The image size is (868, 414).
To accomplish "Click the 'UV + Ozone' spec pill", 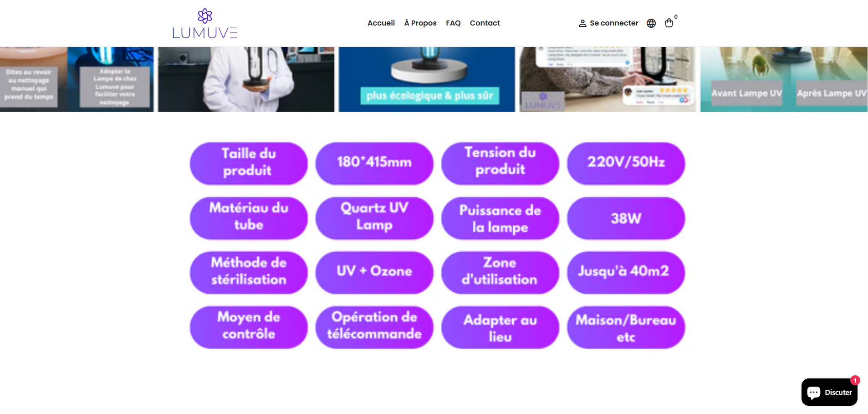I will pos(374,272).
